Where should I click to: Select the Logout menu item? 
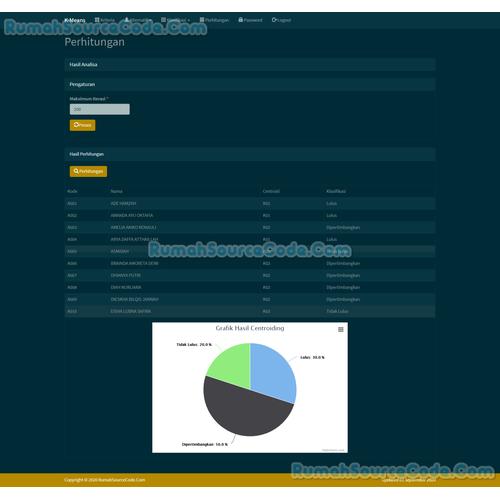[x=281, y=20]
